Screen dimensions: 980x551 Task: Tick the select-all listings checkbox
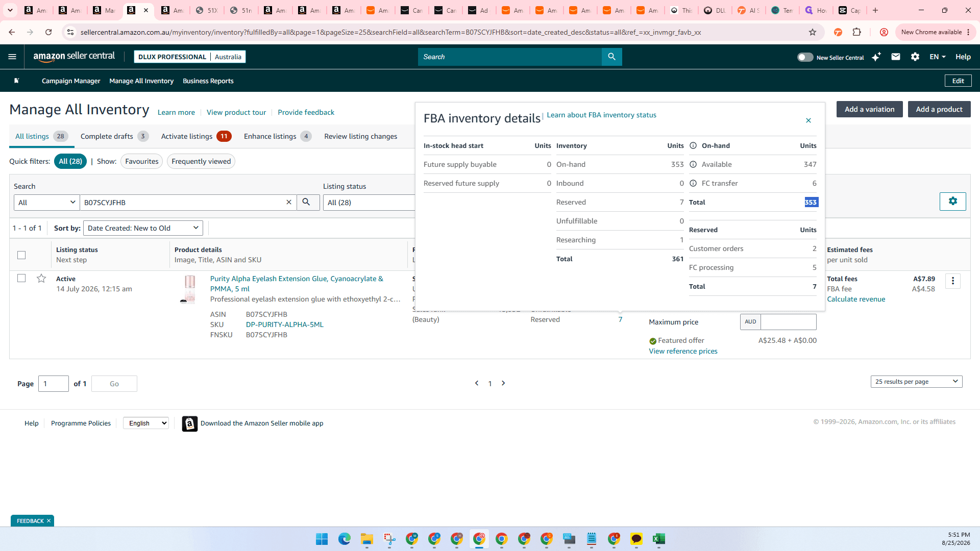(21, 255)
